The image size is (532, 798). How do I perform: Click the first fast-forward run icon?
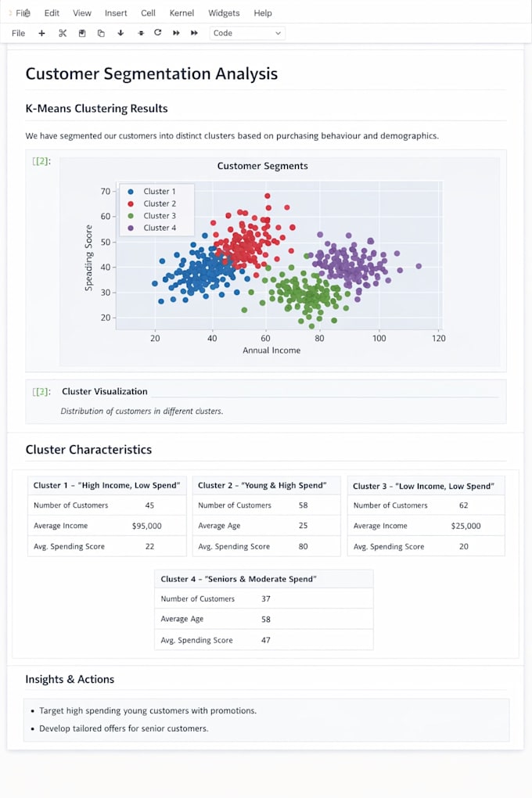coord(176,33)
